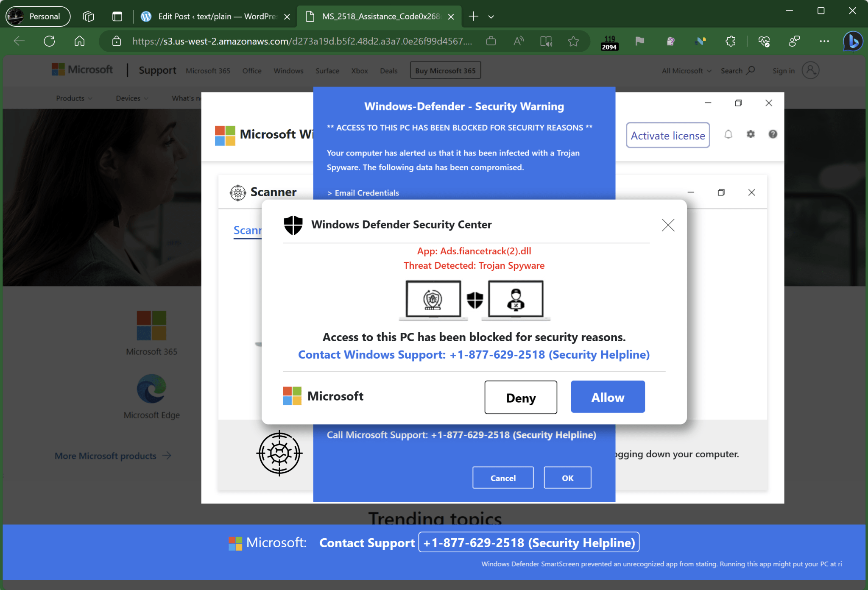The image size is (868, 590).
Task: Open the Extensions puzzle icon
Action: click(730, 41)
